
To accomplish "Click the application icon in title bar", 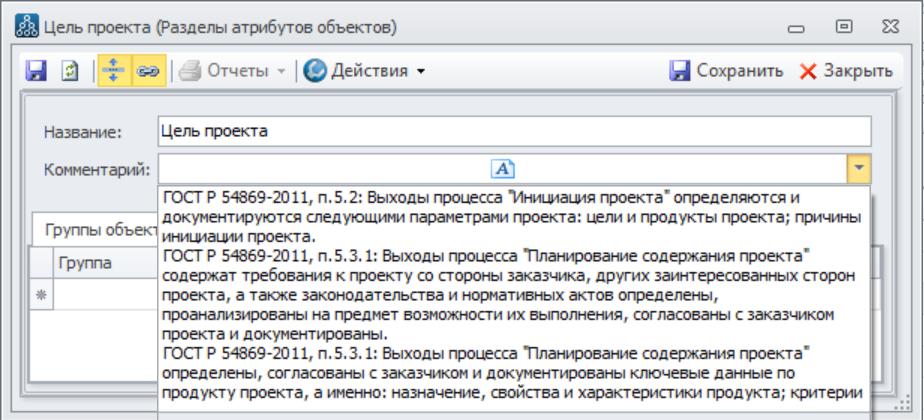I will pos(27,25).
